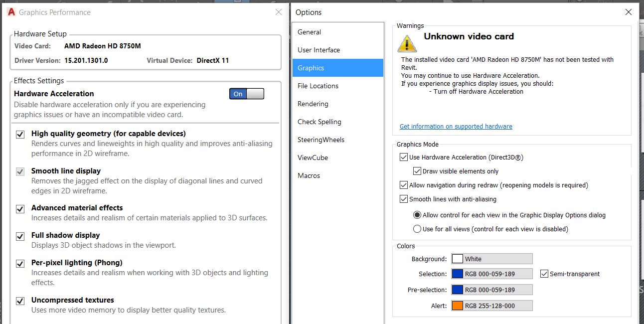Click the DirectX 11 virtual device value
644x324 pixels.
pyautogui.click(x=213, y=60)
